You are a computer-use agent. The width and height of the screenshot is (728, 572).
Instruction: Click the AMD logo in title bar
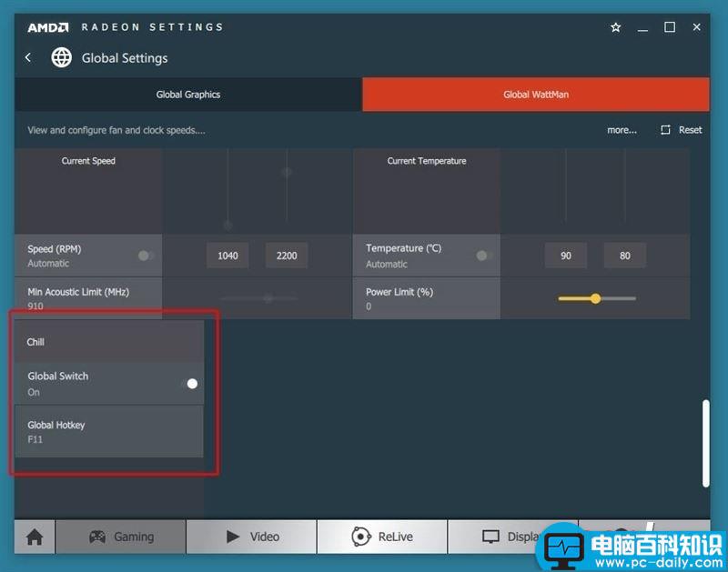(48, 27)
